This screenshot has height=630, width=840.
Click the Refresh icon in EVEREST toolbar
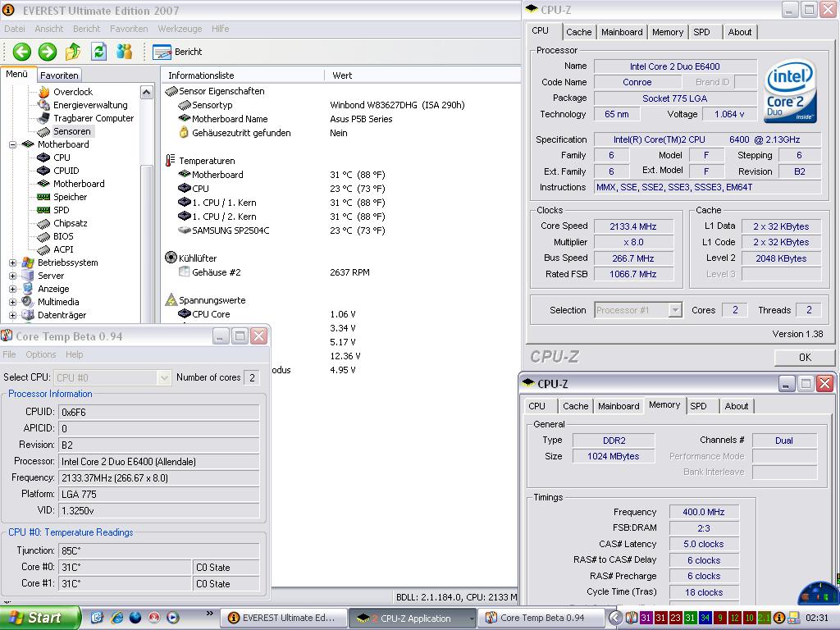(x=98, y=52)
